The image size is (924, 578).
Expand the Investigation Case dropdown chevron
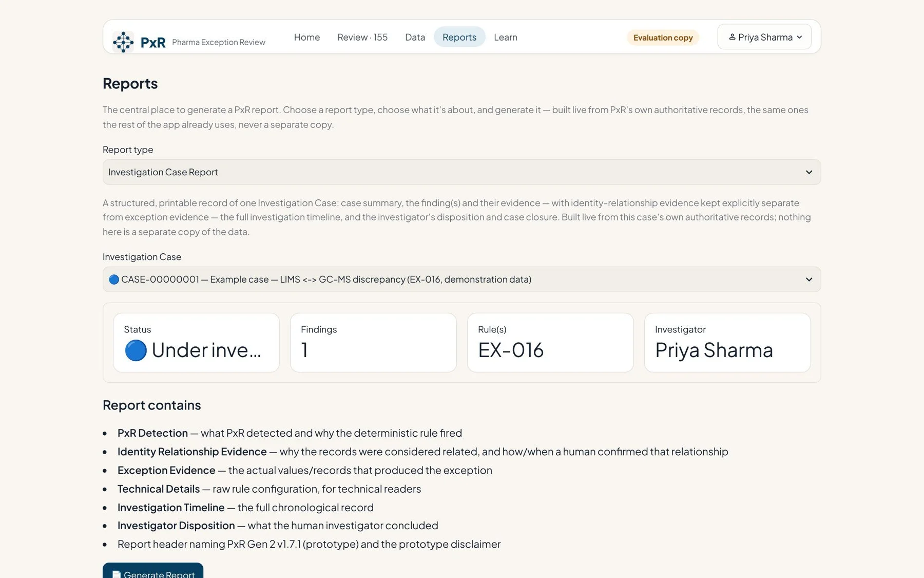809,279
